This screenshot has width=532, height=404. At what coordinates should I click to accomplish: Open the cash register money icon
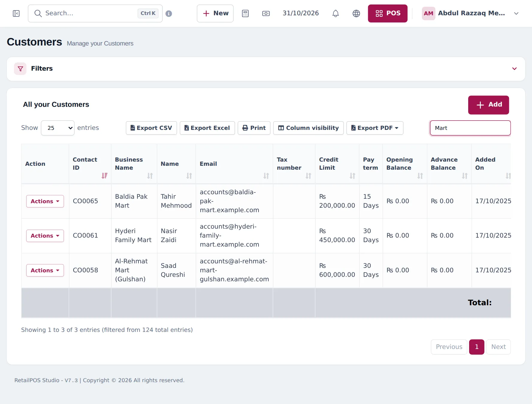tap(266, 13)
